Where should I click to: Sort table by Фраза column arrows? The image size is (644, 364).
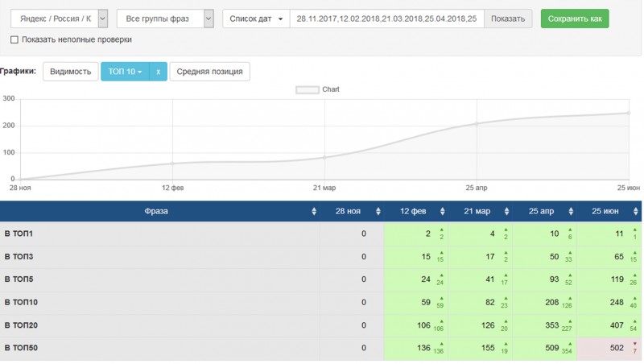[314, 211]
